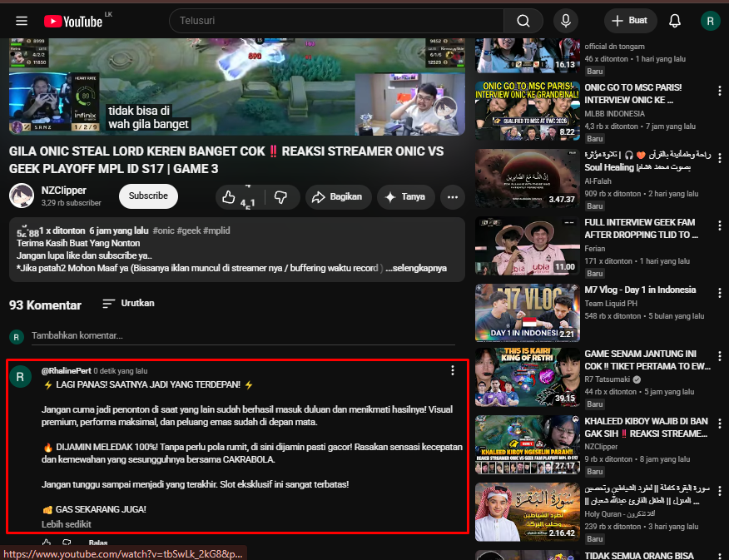This screenshot has height=560, width=729.
Task: Open options for M7 Vlog video
Action: click(x=720, y=293)
